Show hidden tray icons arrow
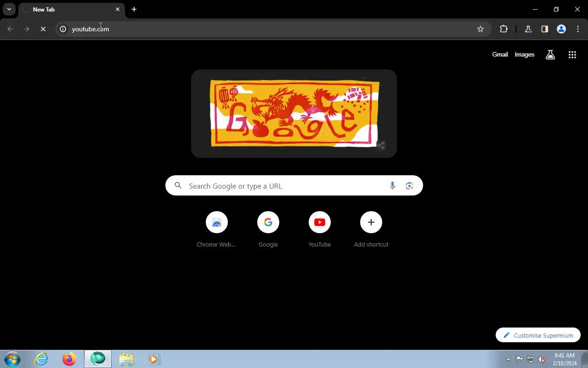This screenshot has width=588, height=368. coord(508,359)
